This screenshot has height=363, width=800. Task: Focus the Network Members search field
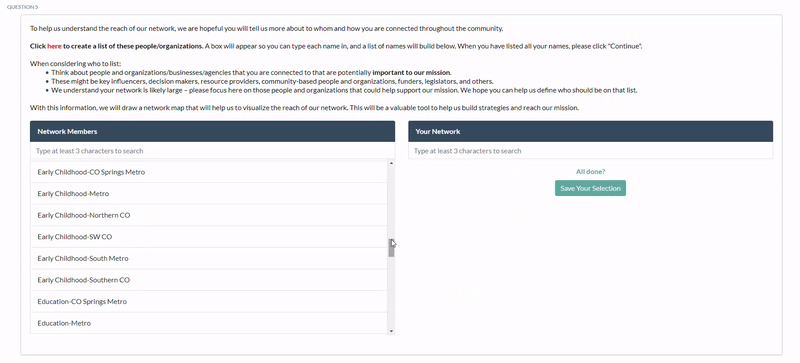[x=212, y=151]
